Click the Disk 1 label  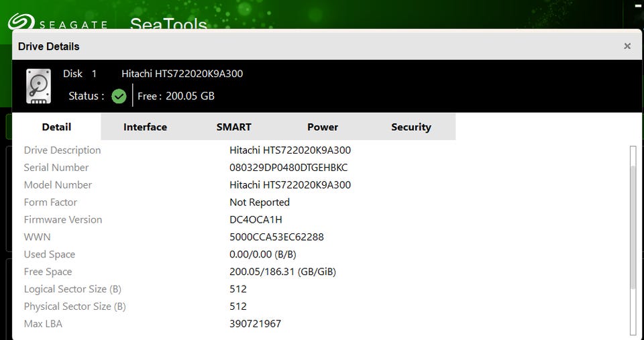[80, 74]
